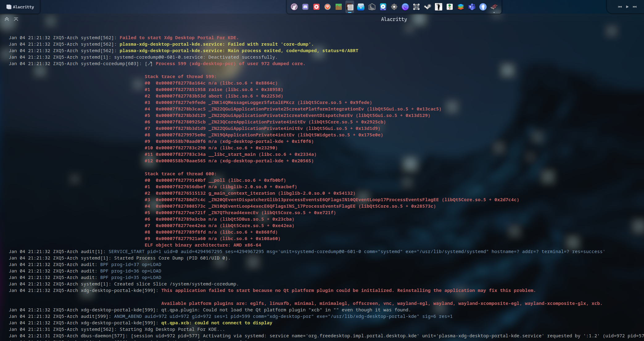Launch Minecraft from the dock
Screen dimensions: 644x341
point(339,7)
